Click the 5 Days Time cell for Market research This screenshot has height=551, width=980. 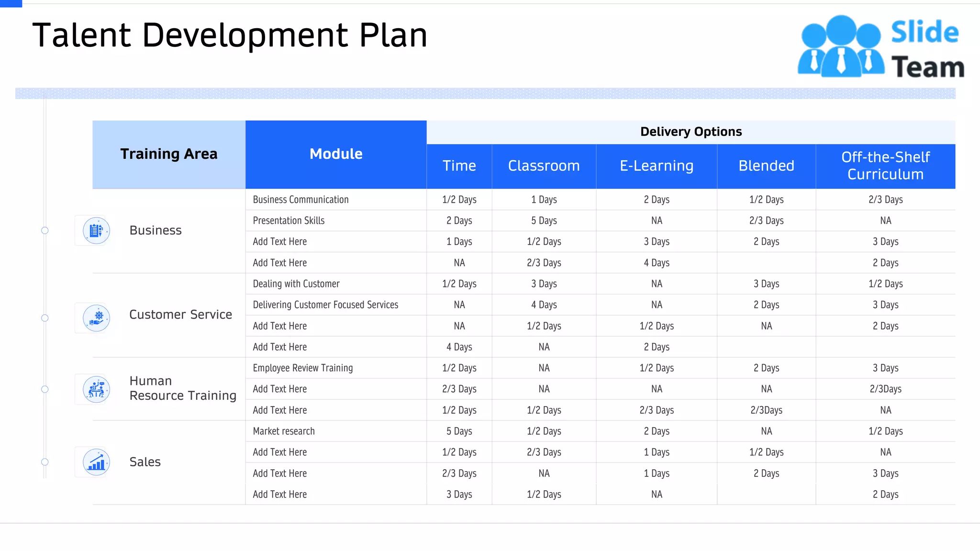point(459,431)
